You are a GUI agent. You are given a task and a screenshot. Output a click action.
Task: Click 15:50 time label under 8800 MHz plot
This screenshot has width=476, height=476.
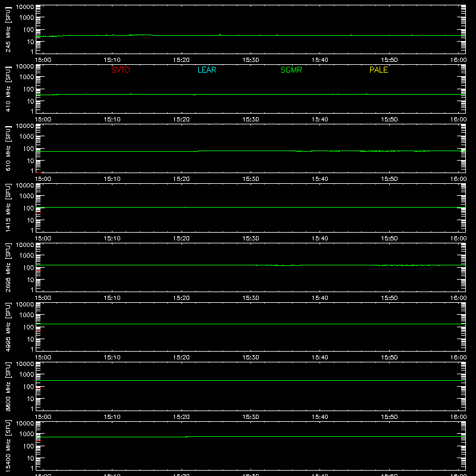click(x=389, y=417)
